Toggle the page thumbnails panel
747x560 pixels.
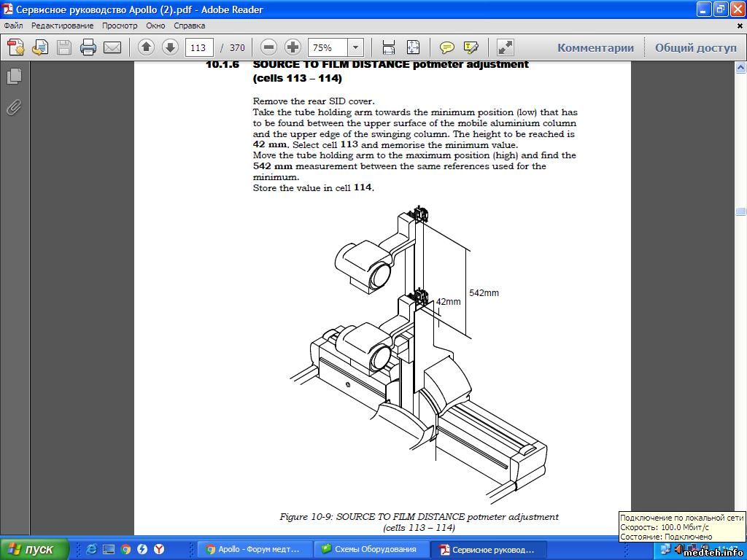[14, 76]
